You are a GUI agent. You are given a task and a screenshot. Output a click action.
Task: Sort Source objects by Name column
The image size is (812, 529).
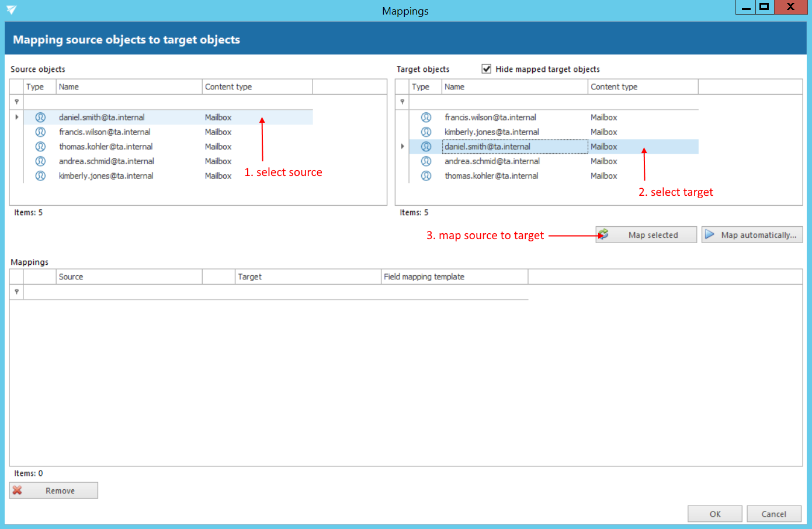(129, 87)
